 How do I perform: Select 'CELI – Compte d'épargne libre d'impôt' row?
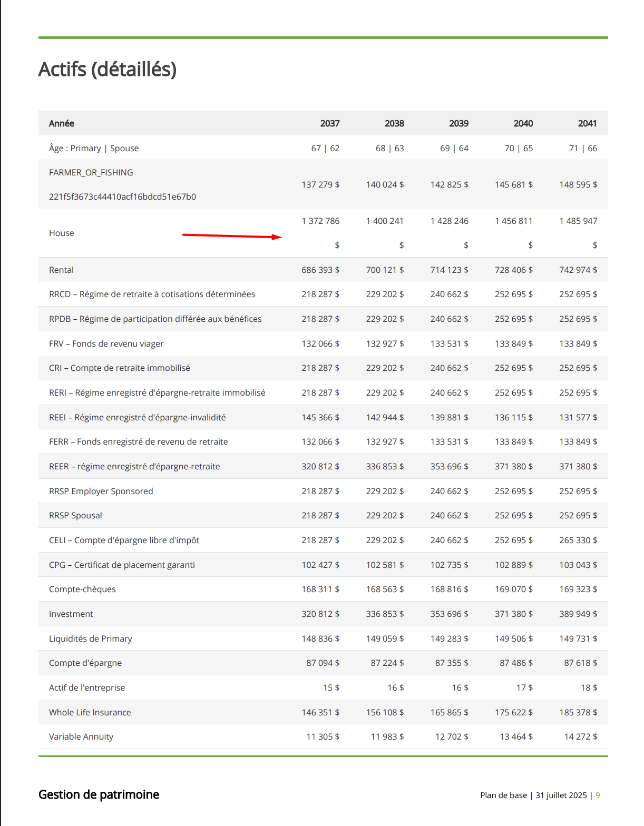pyautogui.click(x=124, y=540)
